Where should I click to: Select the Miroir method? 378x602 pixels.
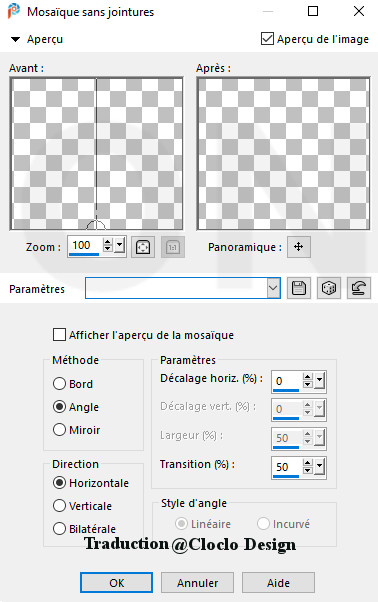[59, 429]
